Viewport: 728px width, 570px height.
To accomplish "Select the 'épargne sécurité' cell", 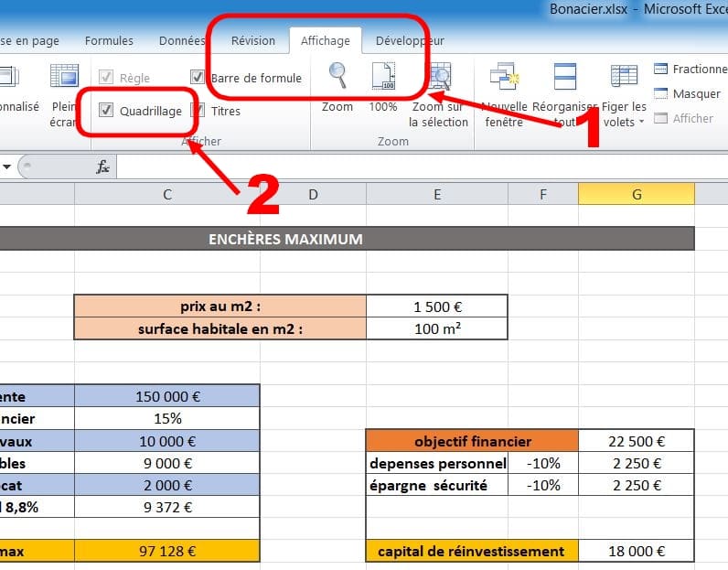I will [x=437, y=485].
